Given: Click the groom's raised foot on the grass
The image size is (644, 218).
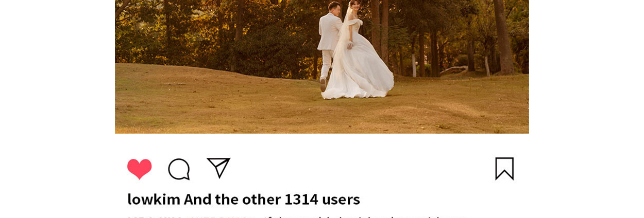Looking at the screenshot, I should tap(323, 85).
